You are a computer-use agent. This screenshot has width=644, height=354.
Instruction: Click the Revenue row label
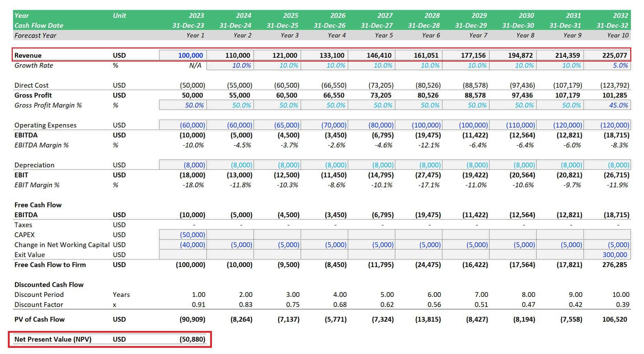[x=28, y=55]
